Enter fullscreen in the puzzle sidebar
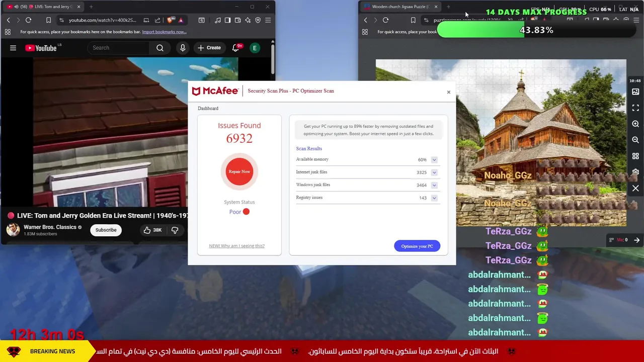Image resolution: width=644 pixels, height=362 pixels. tap(635, 108)
